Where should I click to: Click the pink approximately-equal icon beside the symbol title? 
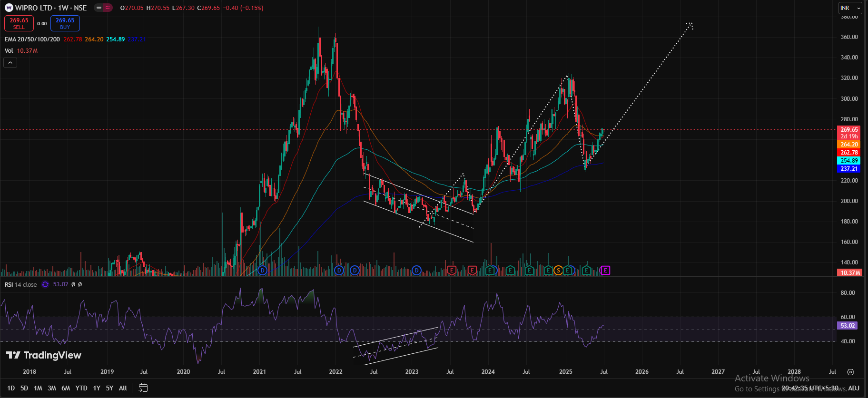(x=108, y=8)
